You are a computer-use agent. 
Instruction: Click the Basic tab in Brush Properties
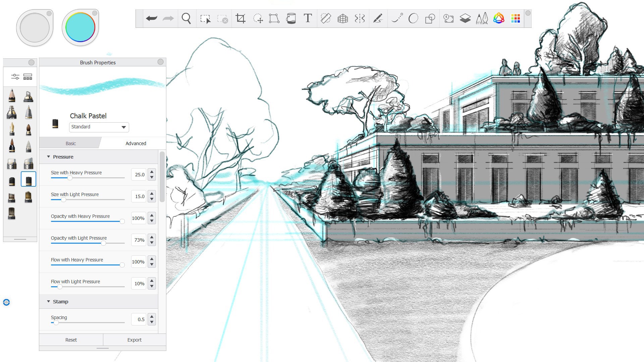71,143
